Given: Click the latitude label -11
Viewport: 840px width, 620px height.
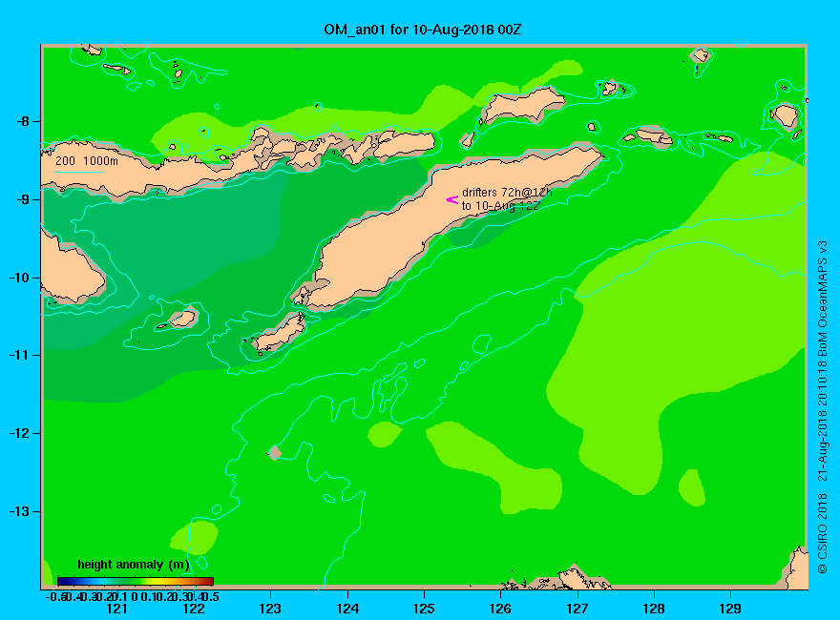Looking at the screenshot, I should coord(19,355).
